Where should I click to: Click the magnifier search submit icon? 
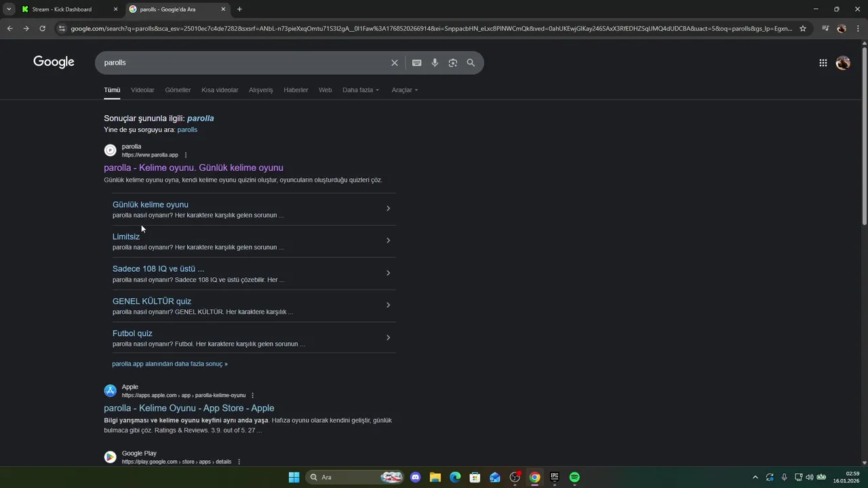471,62
